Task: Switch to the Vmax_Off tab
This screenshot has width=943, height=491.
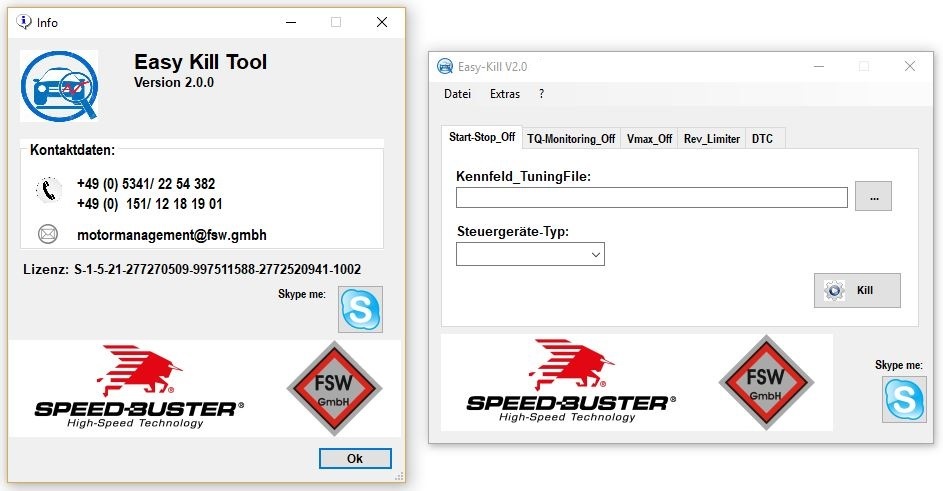Action: pyautogui.click(x=649, y=139)
